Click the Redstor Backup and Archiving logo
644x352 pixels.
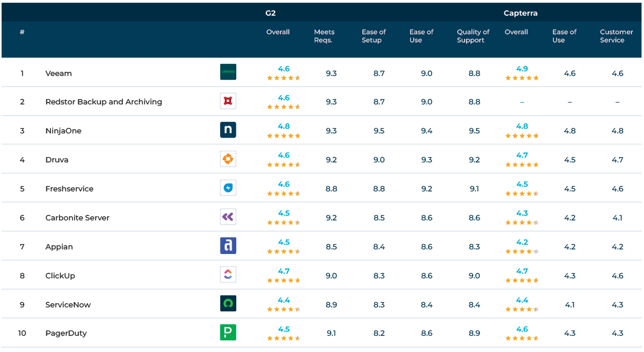(x=228, y=101)
